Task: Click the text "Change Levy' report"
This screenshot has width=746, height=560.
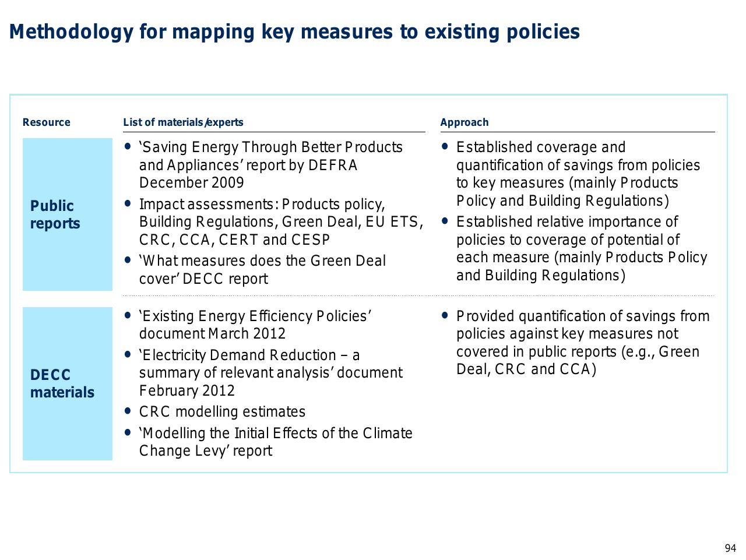Action: pos(206,451)
